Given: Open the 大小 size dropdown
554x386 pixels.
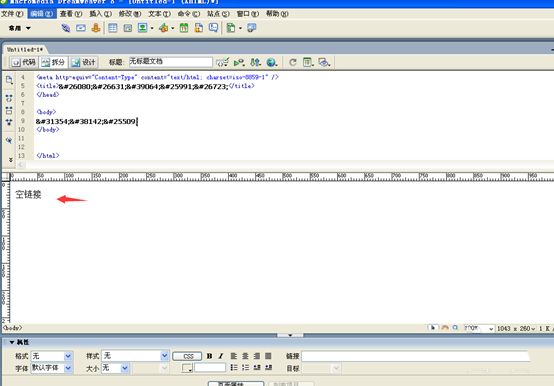Looking at the screenshot, I should tap(125, 368).
